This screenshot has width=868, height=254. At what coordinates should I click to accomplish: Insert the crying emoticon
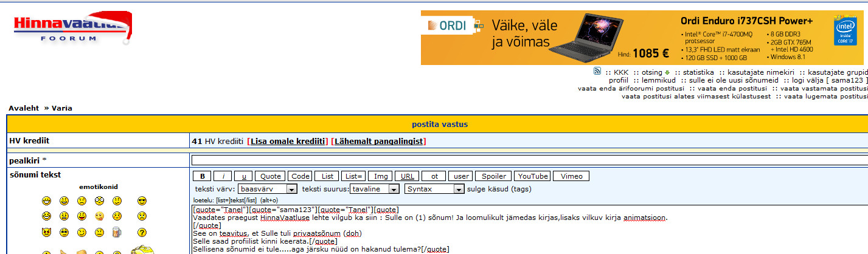point(142,216)
